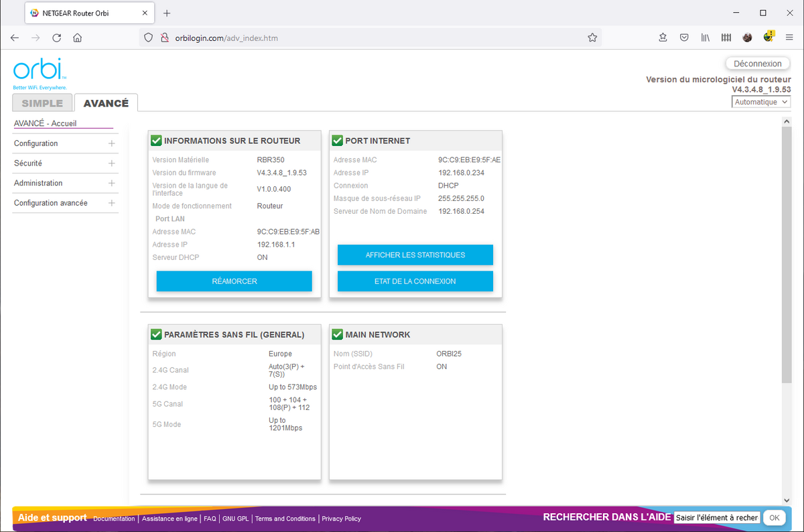Click the help search input field
This screenshot has height=532, width=804.
pyautogui.click(x=717, y=518)
